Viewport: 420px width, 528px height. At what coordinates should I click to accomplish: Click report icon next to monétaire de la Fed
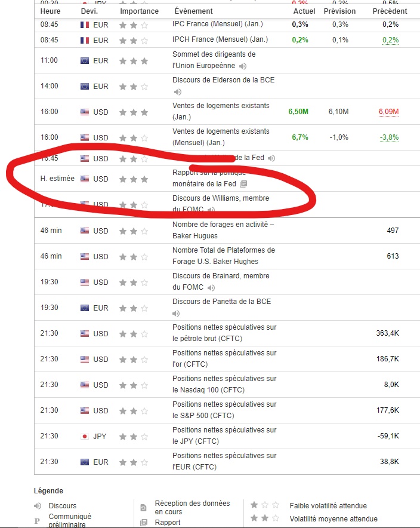pos(243,184)
